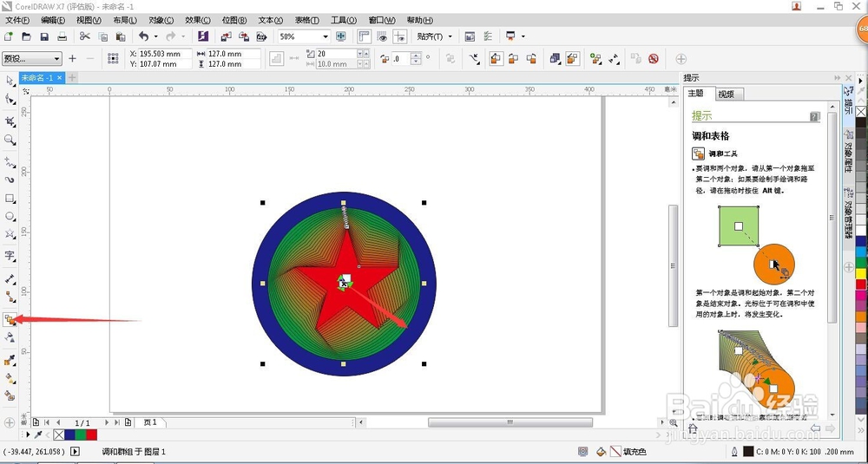Expand the undo history dropdown arrow

(155, 36)
